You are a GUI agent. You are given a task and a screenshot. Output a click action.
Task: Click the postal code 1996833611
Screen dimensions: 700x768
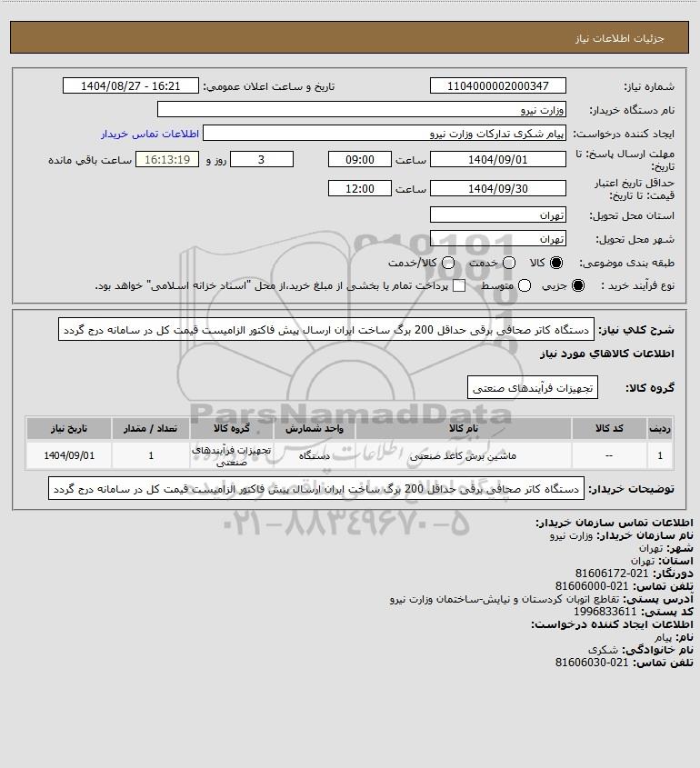(x=605, y=612)
